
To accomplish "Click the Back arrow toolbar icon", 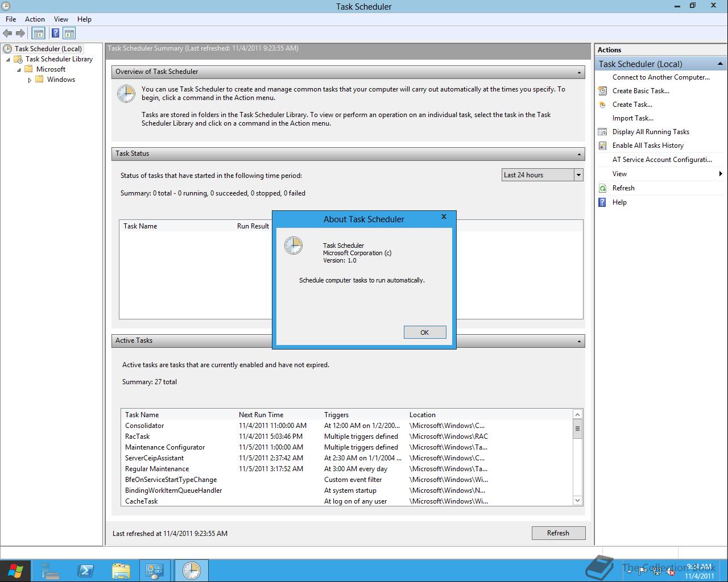I will (x=7, y=34).
